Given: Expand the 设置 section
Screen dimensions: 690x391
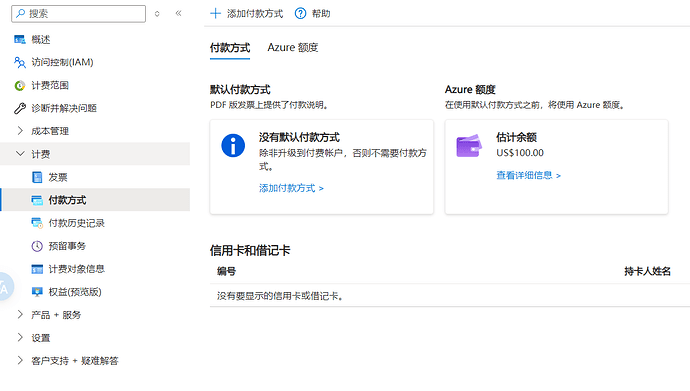Looking at the screenshot, I should click(x=20, y=337).
